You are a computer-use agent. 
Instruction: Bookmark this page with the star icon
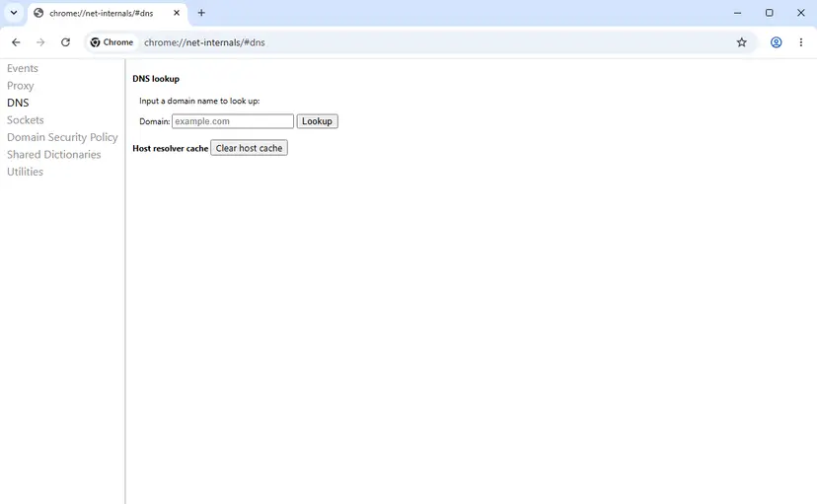tap(741, 42)
